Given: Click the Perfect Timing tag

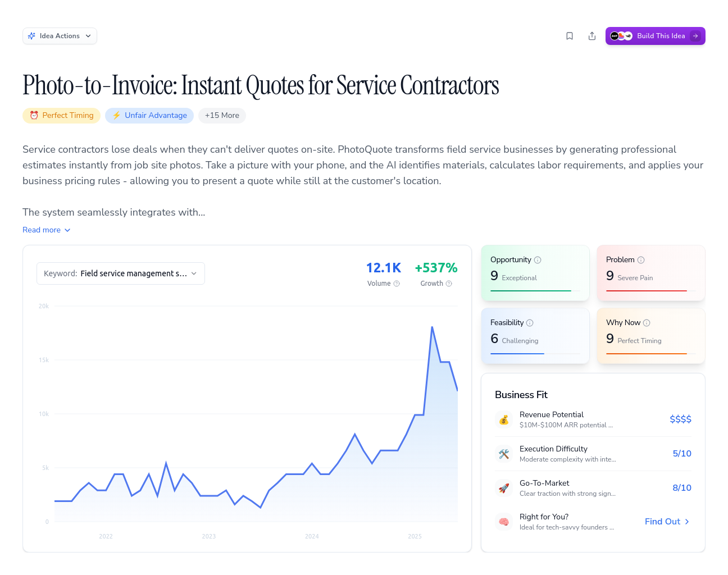Looking at the screenshot, I should pos(61,115).
